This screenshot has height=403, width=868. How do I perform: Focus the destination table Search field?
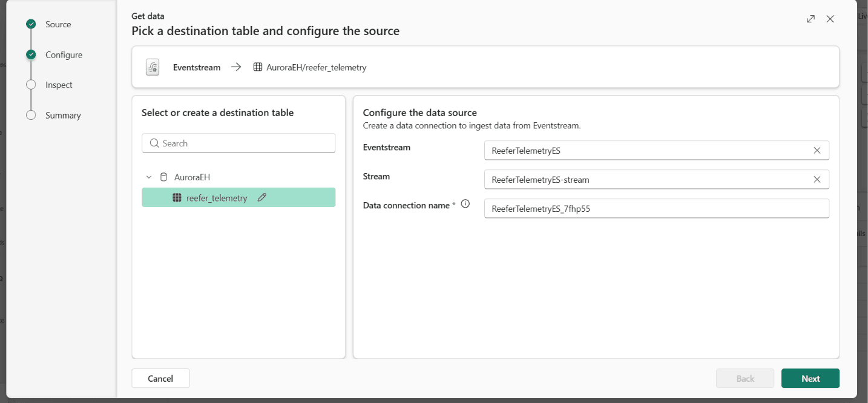click(x=238, y=143)
